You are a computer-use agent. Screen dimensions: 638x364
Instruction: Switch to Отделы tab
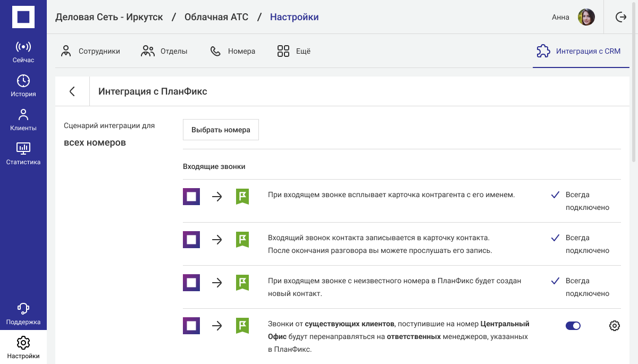click(x=164, y=52)
